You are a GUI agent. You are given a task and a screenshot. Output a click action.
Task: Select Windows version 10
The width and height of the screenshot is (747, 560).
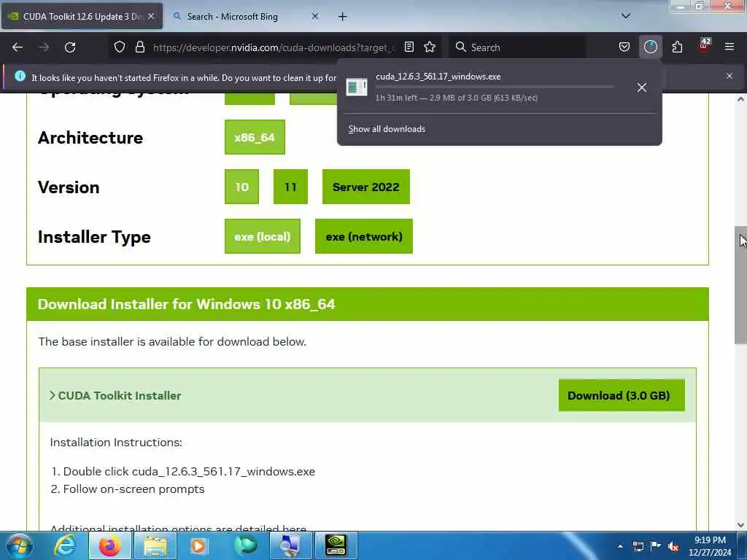tap(241, 187)
